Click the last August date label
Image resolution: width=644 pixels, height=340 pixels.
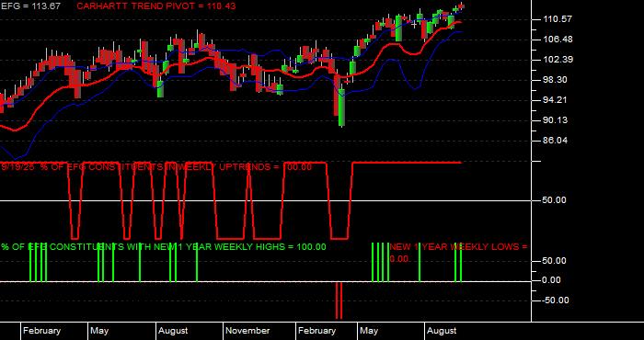click(442, 331)
